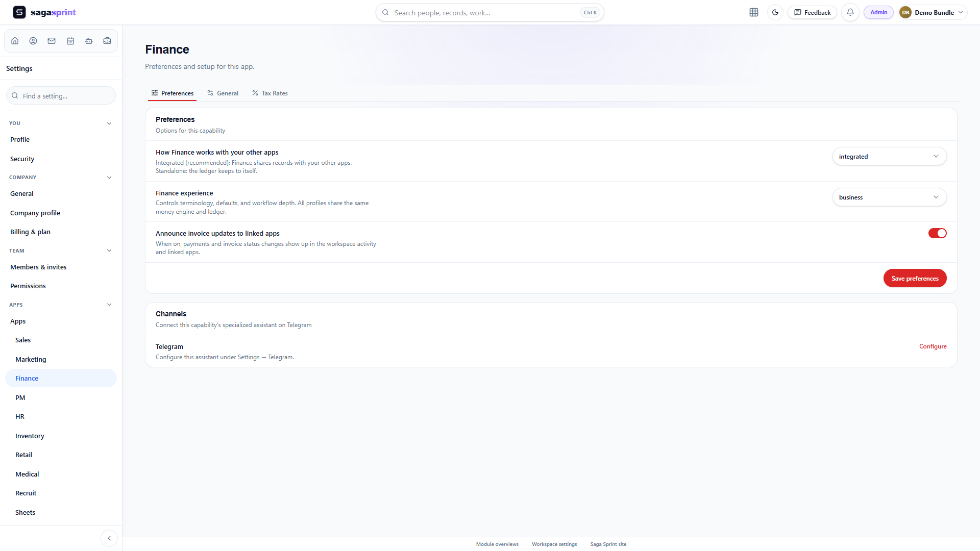Switch to the Tax Rates tab
This screenshot has height=551, width=980.
click(x=270, y=93)
